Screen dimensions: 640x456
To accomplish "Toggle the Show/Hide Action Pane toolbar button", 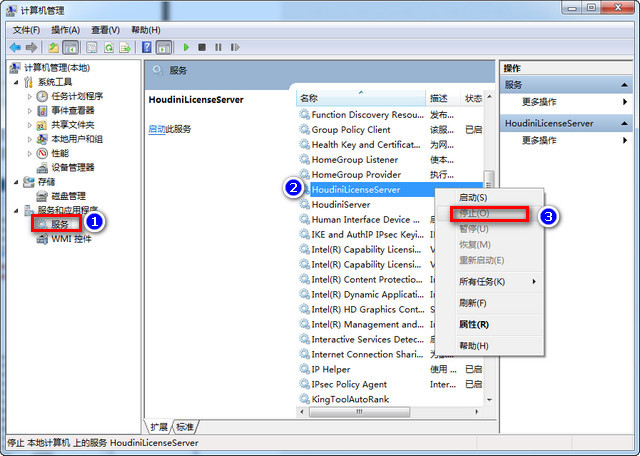I will click(x=164, y=47).
